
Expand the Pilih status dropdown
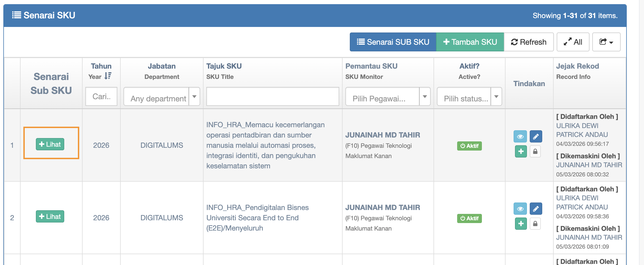(x=469, y=97)
